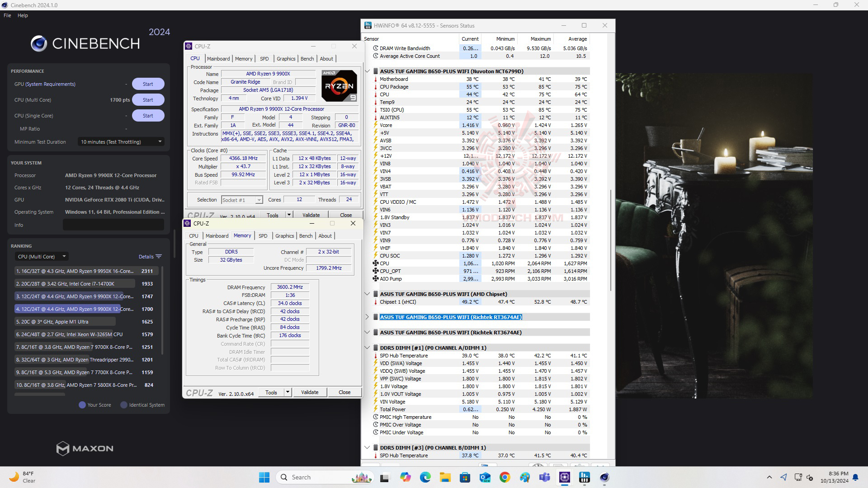Open the Minimum Test Duration dropdown

(x=121, y=142)
